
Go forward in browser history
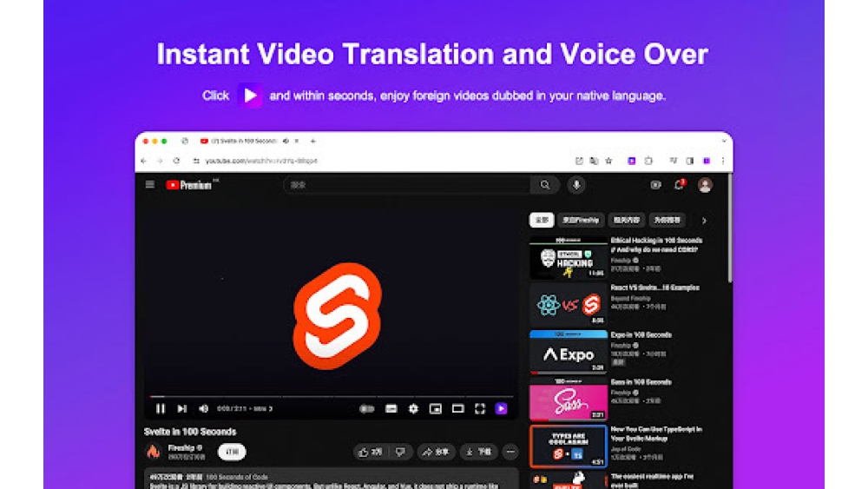click(160, 161)
